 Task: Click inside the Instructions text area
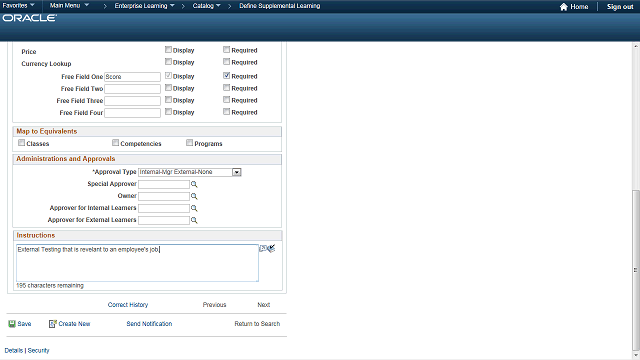(x=137, y=263)
